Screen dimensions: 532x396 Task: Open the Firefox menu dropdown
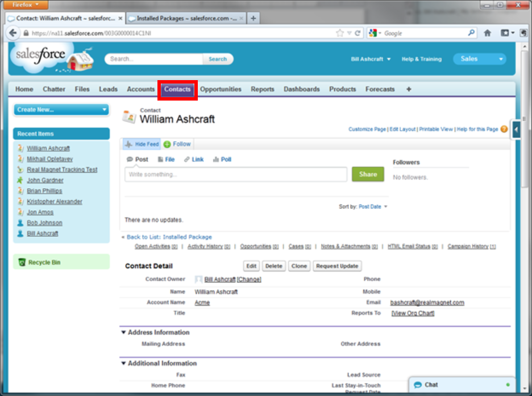pyautogui.click(x=26, y=5)
